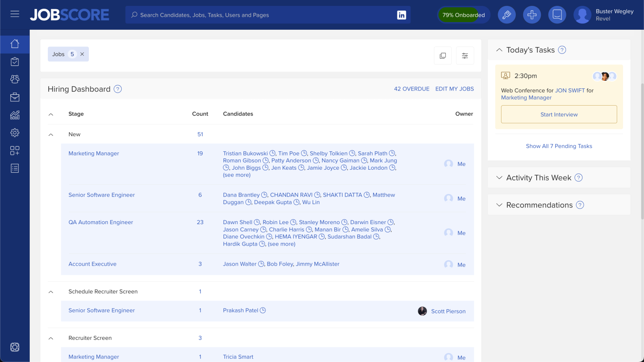Screen dimensions: 644x362
Task: Collapse the Schedule Recruiter Screen stage
Action: click(x=51, y=292)
